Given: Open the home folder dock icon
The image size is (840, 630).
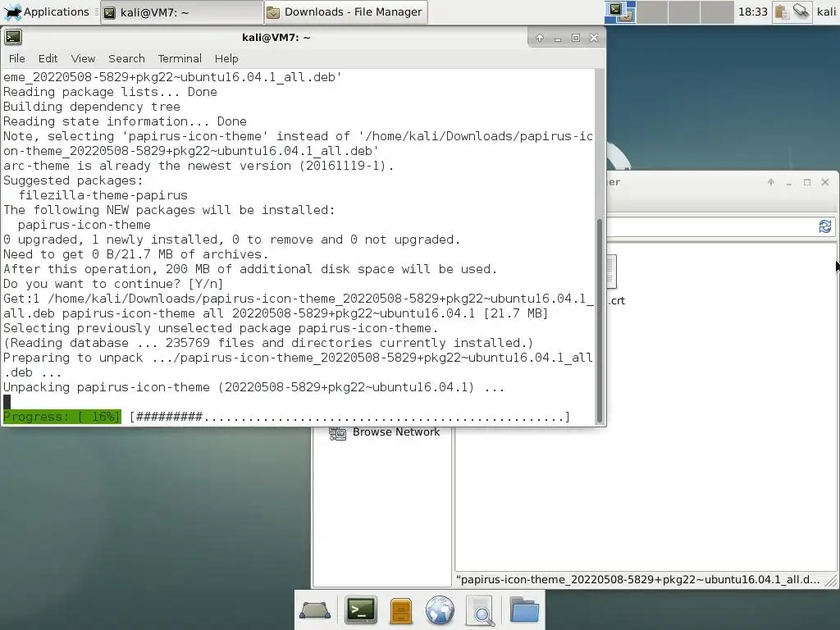Looking at the screenshot, I should click(x=524, y=609).
